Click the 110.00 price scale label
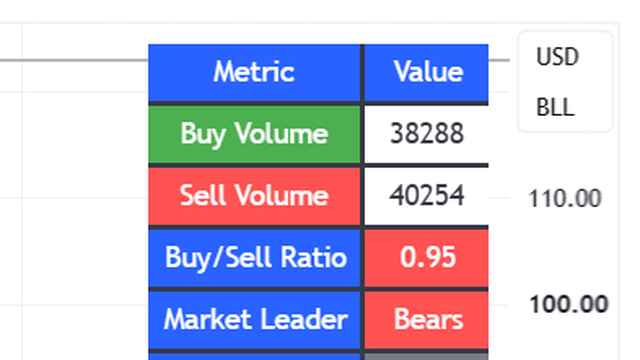Image resolution: width=640 pixels, height=360 pixels. pyautogui.click(x=565, y=199)
